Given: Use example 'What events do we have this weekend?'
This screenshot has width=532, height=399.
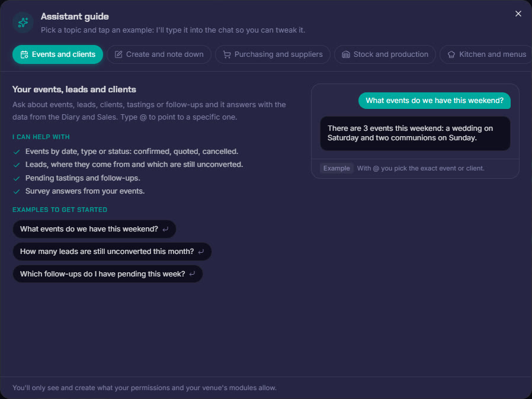Looking at the screenshot, I should 94,229.
